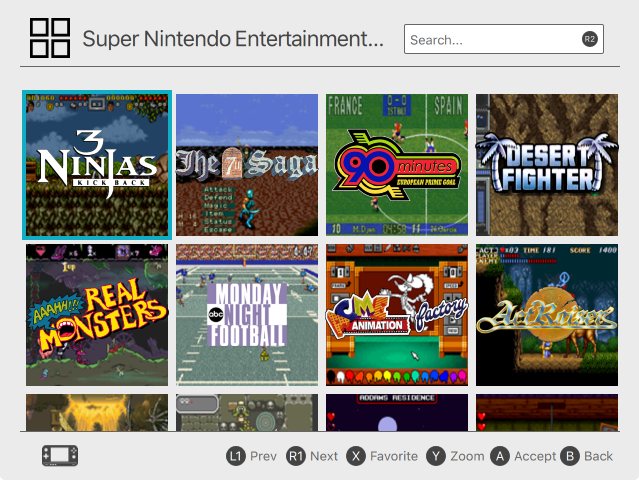Open The 7th Saga game thumbnail
This screenshot has height=480, width=639.
(x=247, y=165)
